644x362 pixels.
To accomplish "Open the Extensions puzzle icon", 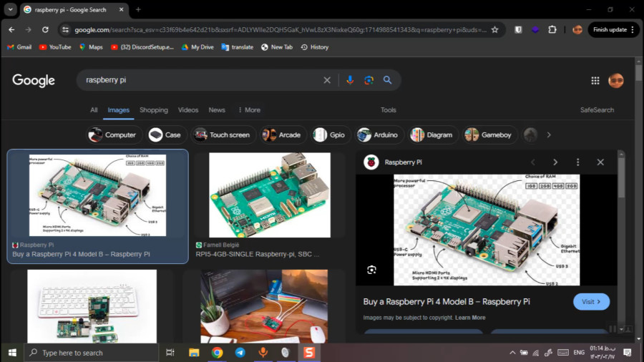I will click(552, 29).
